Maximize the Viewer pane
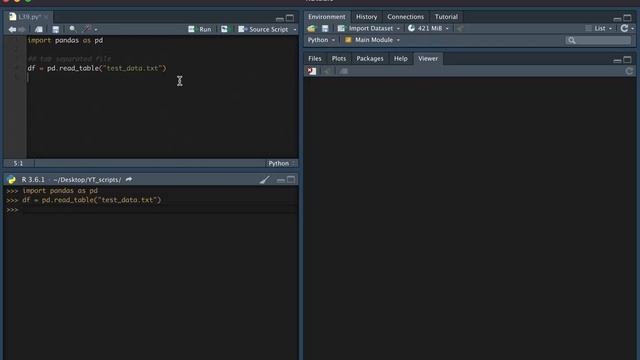640x360 pixels. [627, 60]
